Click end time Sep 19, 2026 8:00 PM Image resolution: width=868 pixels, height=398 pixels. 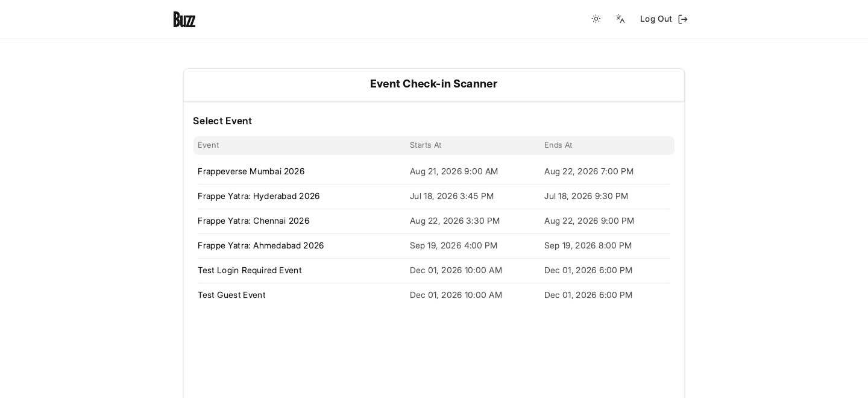pyautogui.click(x=588, y=246)
